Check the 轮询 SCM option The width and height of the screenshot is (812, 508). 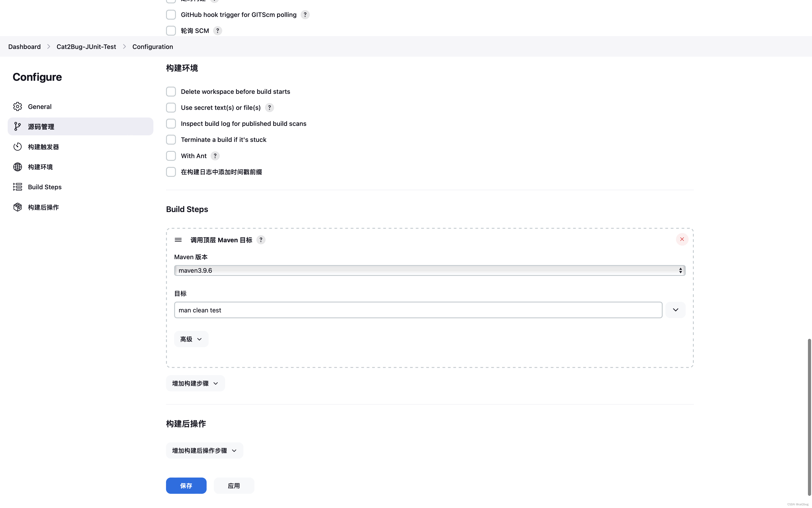(171, 31)
